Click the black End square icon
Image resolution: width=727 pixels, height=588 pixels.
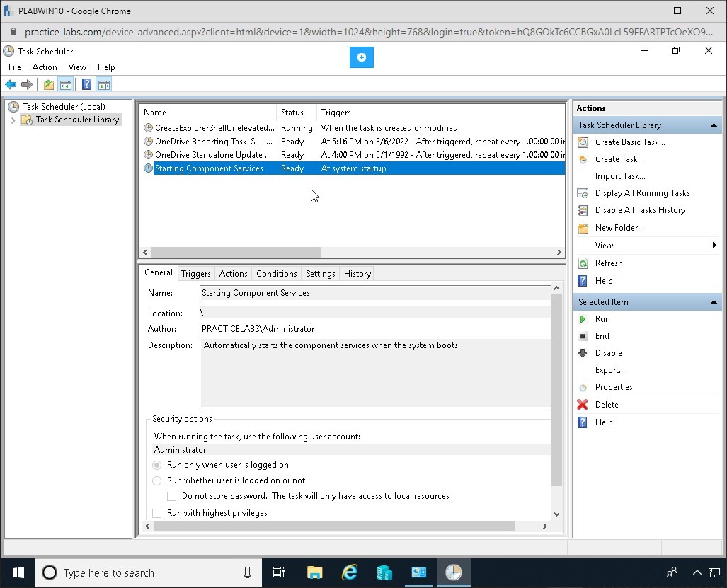pyautogui.click(x=583, y=336)
